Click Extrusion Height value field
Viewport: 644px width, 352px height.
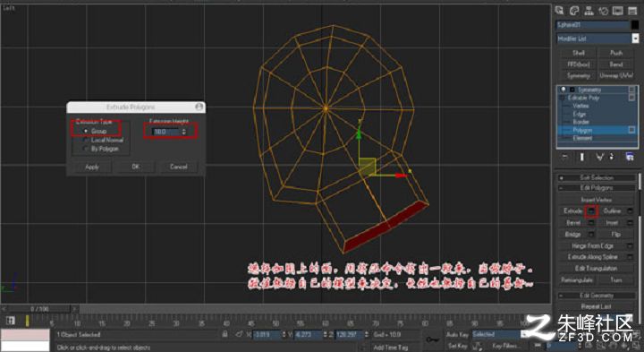click(x=166, y=132)
